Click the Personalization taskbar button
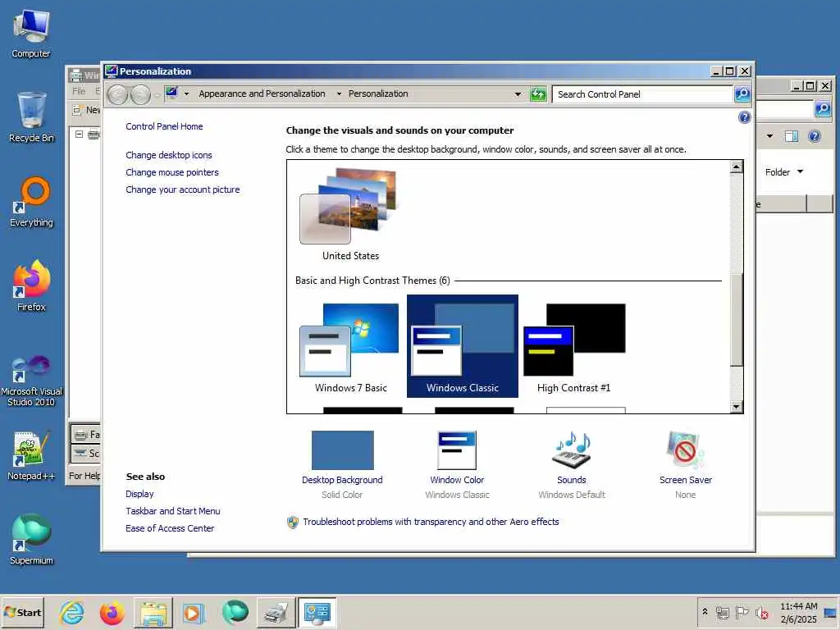This screenshot has width=840, height=630. pyautogui.click(x=317, y=612)
